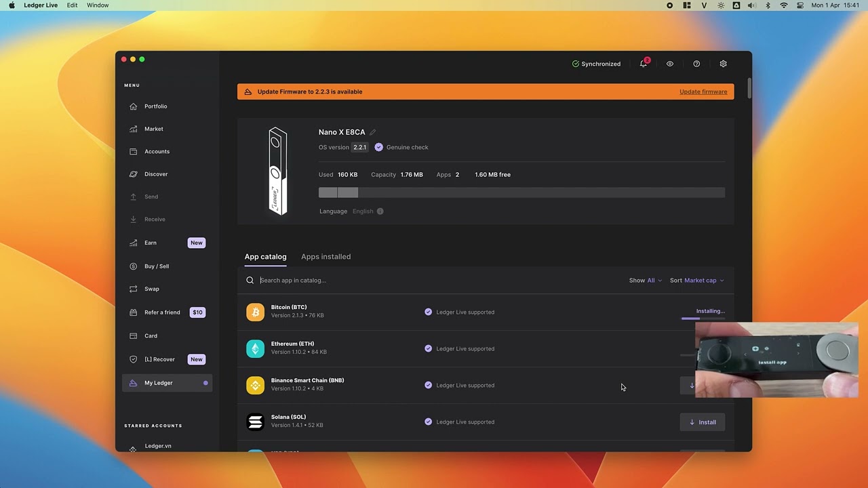Click the Wi-Fi icon in menu bar
868x488 pixels.
tap(784, 5)
